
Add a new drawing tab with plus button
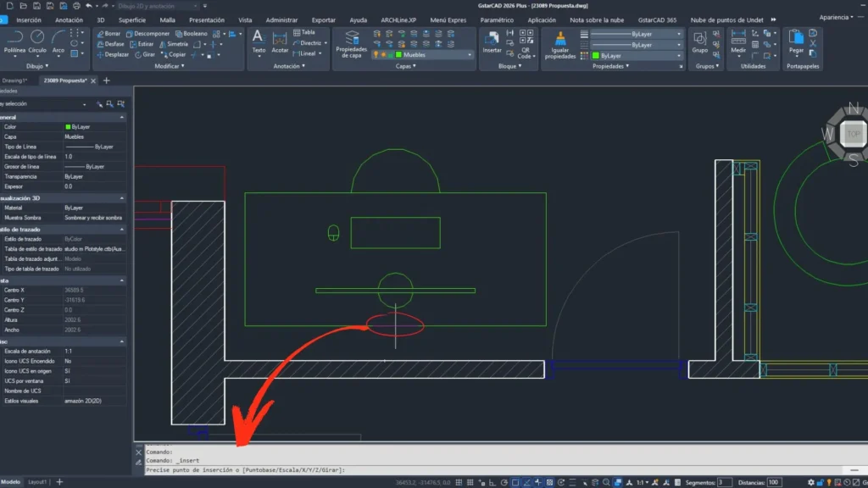click(106, 80)
